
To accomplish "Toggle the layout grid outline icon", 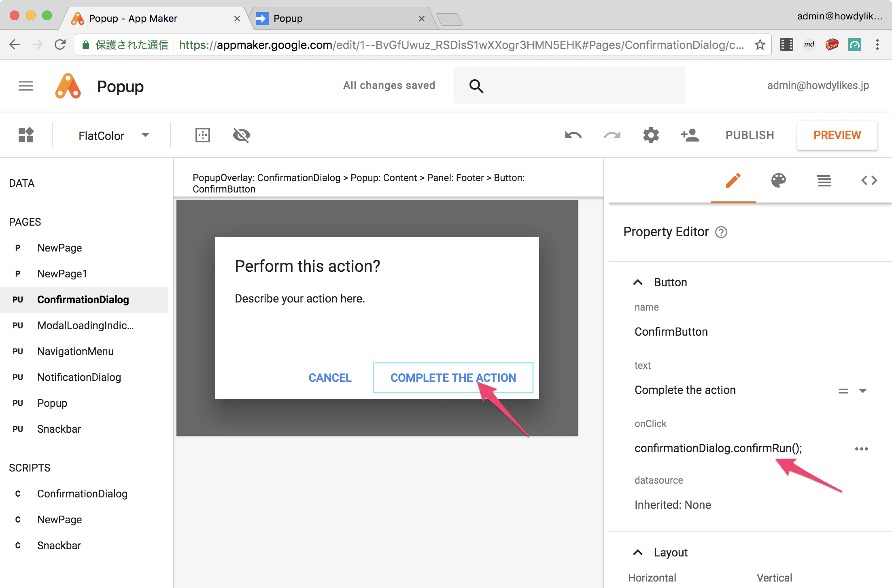I will (x=202, y=135).
